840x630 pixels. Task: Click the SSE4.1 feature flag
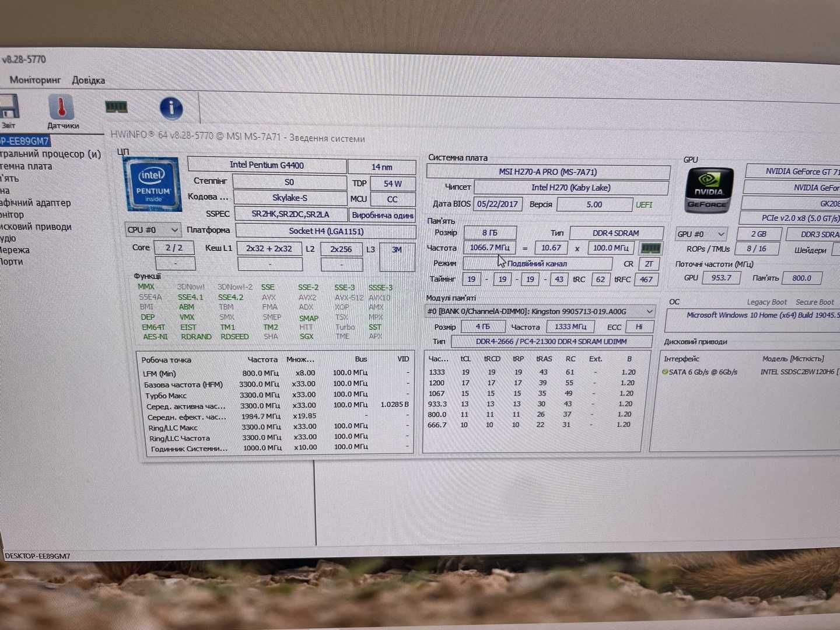point(191,297)
